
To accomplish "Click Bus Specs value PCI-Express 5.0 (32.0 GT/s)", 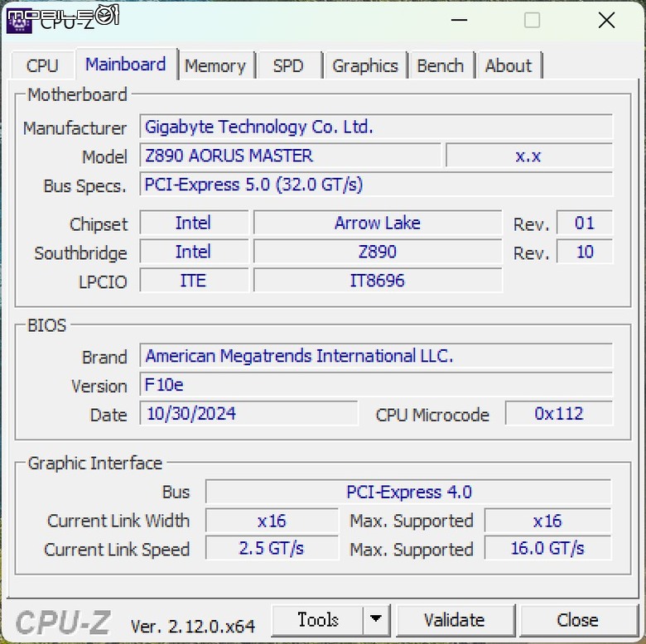I will (x=376, y=185).
